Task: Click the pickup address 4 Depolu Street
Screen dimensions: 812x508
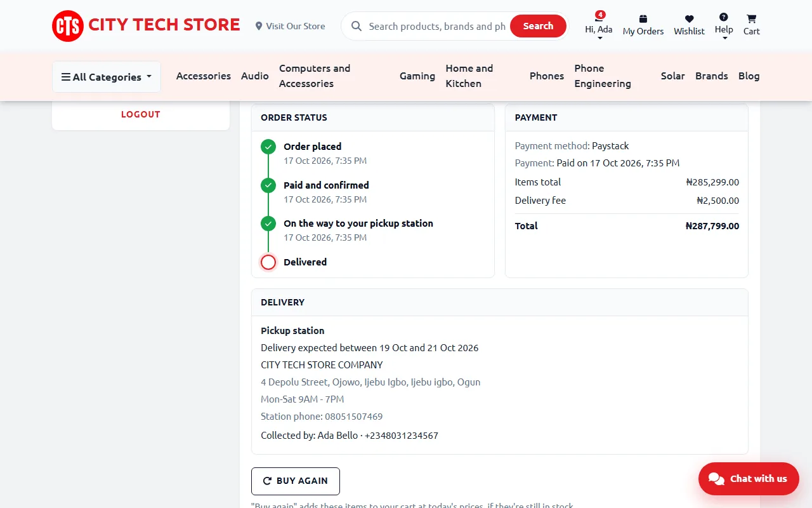Action: point(370,382)
